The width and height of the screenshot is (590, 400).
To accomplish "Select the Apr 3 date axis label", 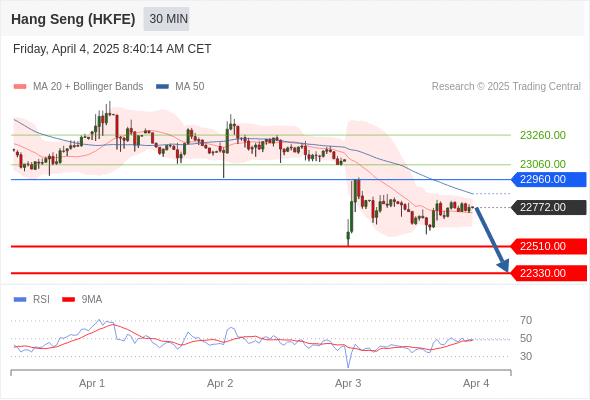I will (x=348, y=383).
